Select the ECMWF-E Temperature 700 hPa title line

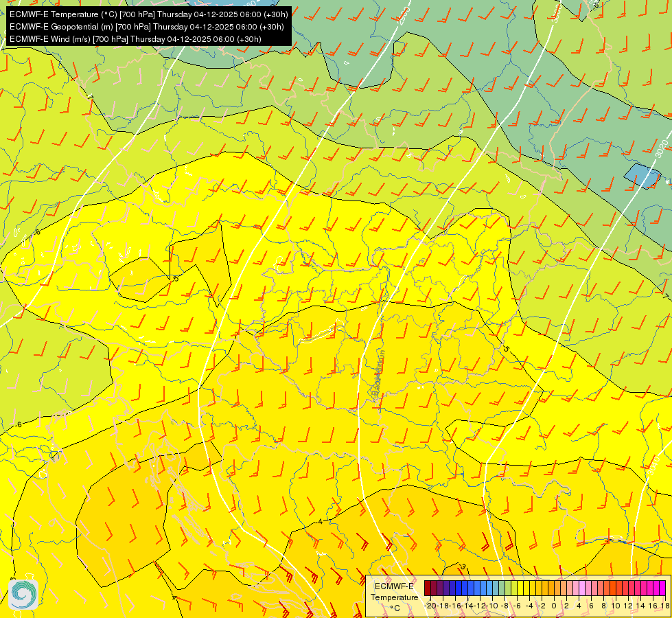tap(149, 14)
